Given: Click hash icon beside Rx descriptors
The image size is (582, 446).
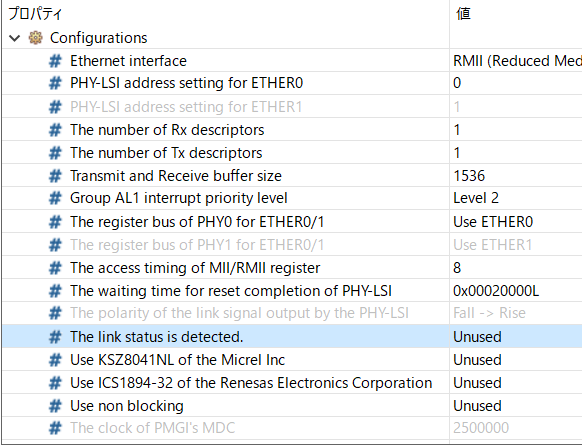Looking at the screenshot, I should pos(55,130).
